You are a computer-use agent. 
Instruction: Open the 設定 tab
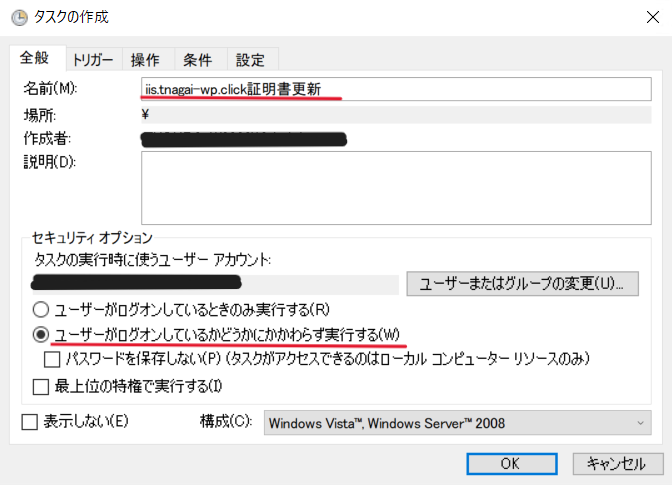pos(250,59)
